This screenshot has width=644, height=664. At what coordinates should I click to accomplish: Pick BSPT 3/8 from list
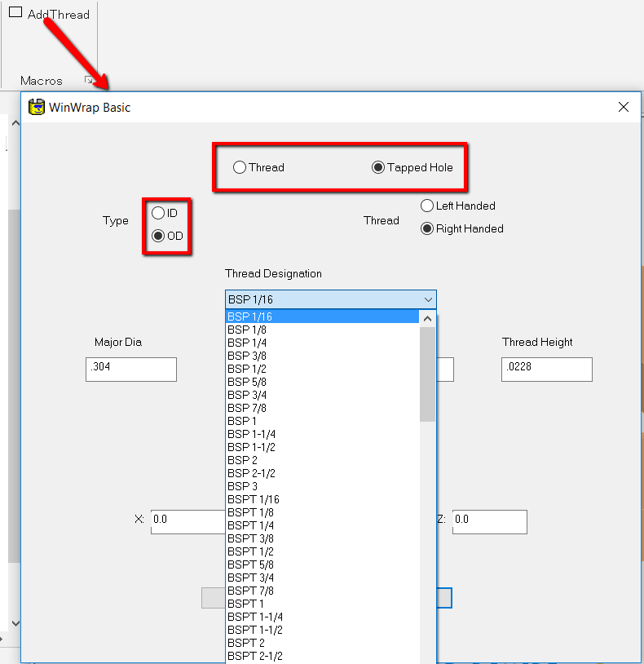[x=323, y=538]
